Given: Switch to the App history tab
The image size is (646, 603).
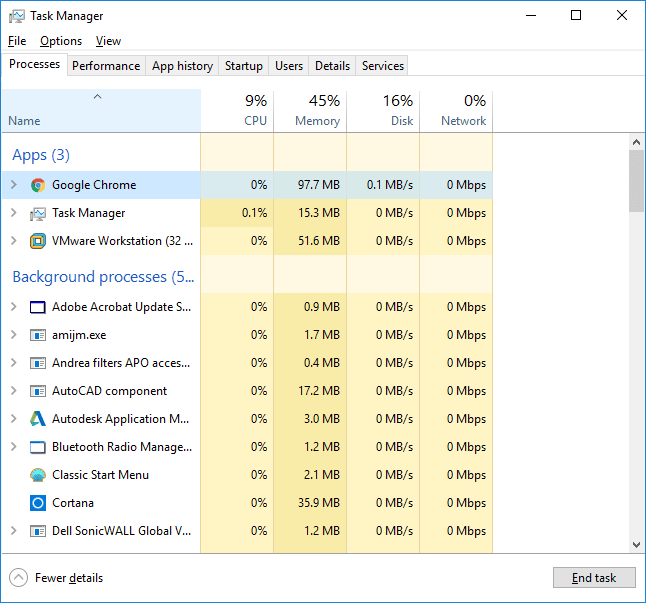Looking at the screenshot, I should click(x=183, y=66).
